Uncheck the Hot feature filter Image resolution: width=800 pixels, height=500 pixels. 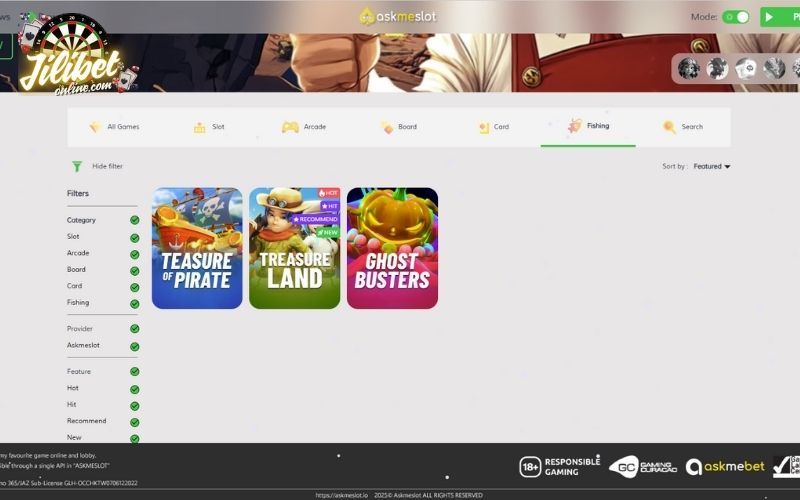pos(134,388)
